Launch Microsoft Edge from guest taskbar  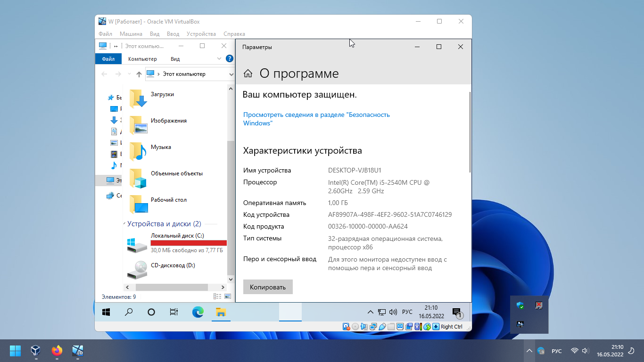click(x=198, y=312)
